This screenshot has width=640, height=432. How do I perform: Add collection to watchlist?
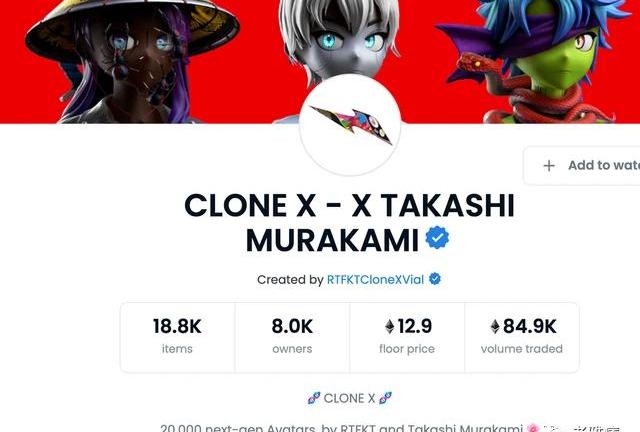point(582,165)
